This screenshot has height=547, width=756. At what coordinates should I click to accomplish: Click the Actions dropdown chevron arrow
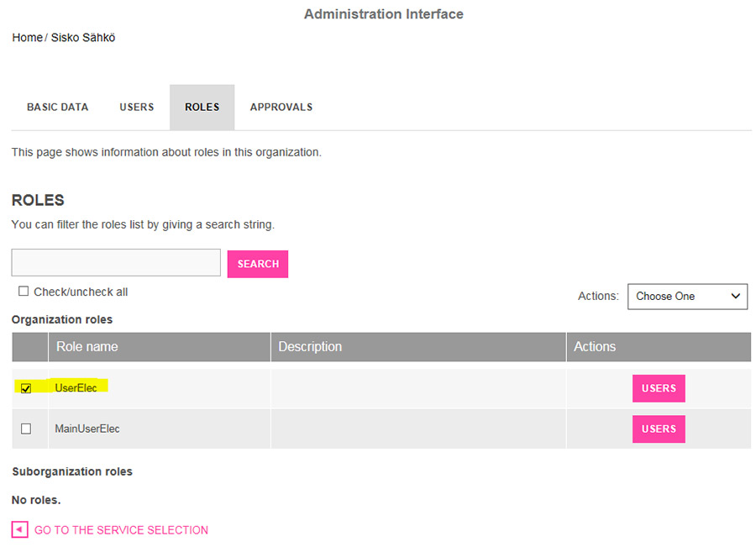(x=735, y=296)
